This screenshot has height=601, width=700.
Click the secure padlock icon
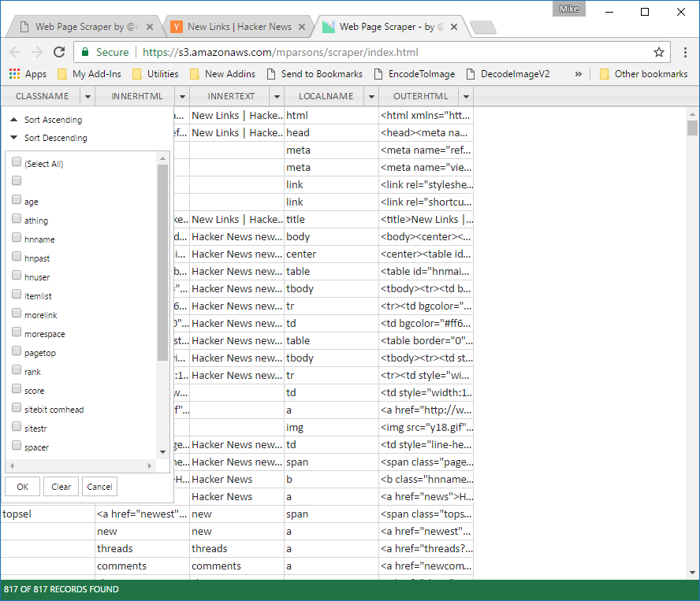tap(85, 52)
